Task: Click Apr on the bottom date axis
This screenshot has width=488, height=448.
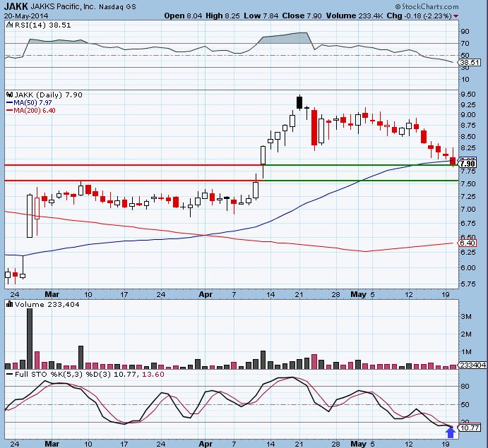Action: [206, 444]
